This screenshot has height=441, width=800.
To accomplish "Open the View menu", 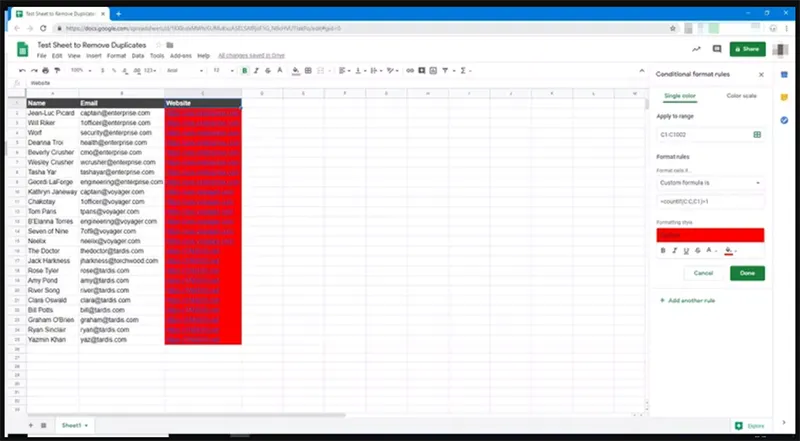I will (74, 56).
